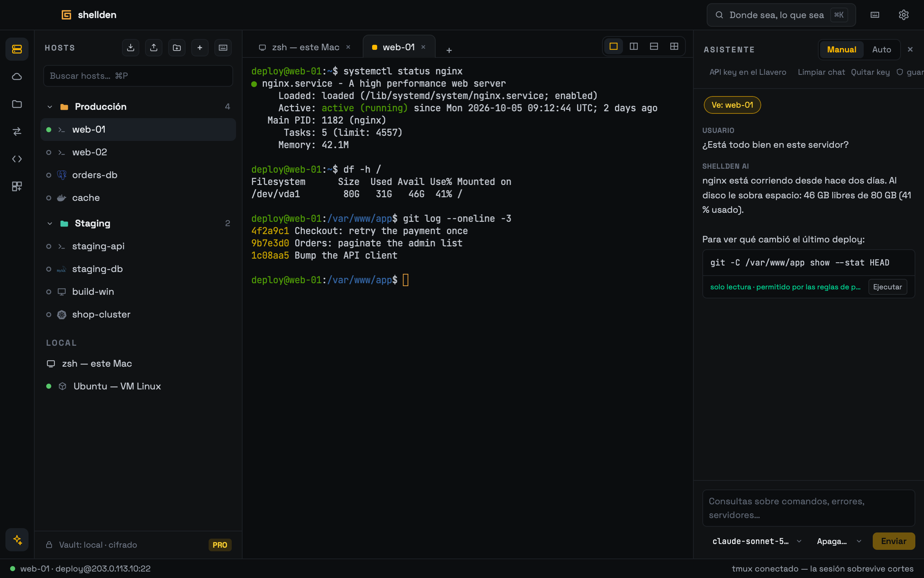The height and width of the screenshot is (578, 924).
Task: Focus the Buscar hosts search field
Action: pos(138,76)
